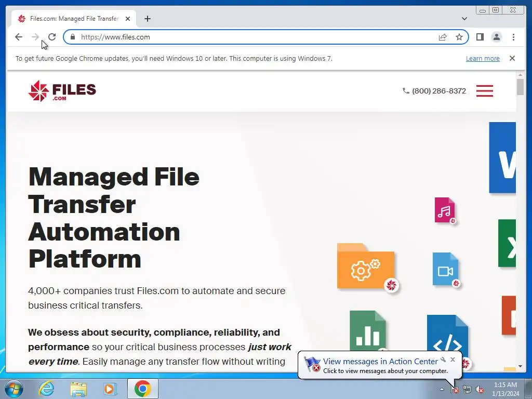Screen dimensions: 532x399
Task: Click the network tray icon
Action: (x=467, y=390)
